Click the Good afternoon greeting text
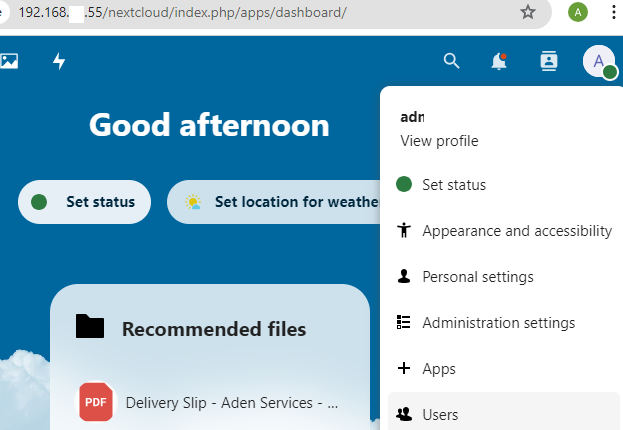The image size is (623, 430). [x=209, y=125]
